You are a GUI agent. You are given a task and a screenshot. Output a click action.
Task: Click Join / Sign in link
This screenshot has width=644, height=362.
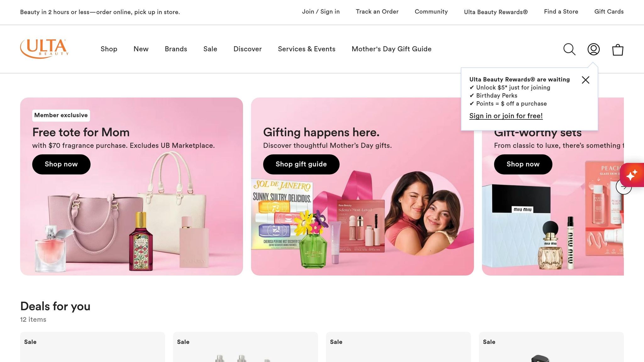pyautogui.click(x=321, y=12)
